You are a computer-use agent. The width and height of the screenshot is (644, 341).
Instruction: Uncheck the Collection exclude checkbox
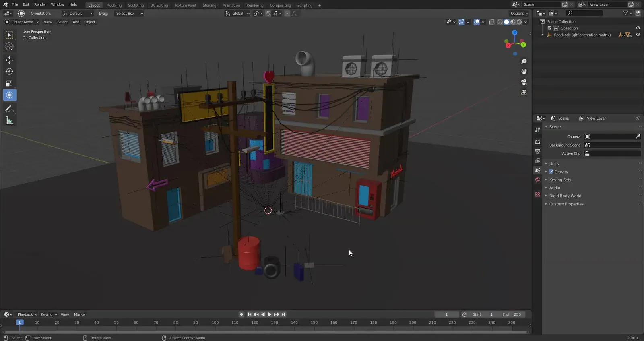pyautogui.click(x=549, y=28)
